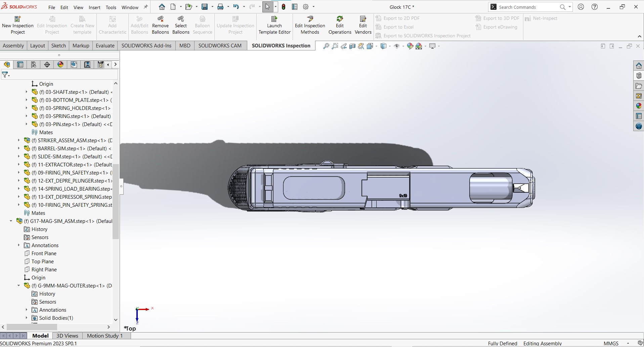
Task: Expand the 03-SHAFT.step component
Action: point(27,92)
